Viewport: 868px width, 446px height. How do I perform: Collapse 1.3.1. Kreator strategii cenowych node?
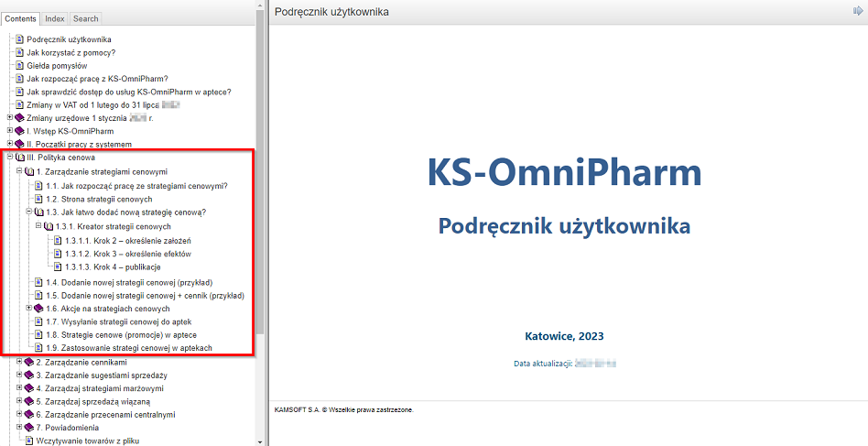tap(38, 226)
